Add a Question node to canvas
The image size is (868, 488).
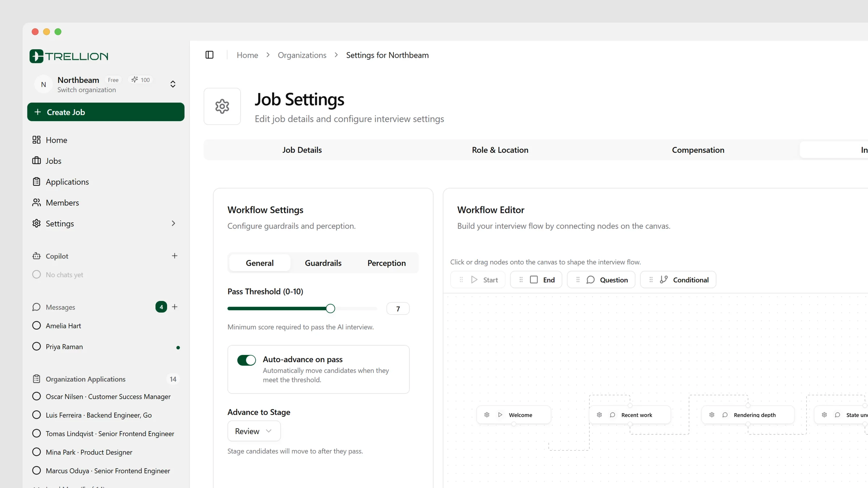pyautogui.click(x=601, y=280)
